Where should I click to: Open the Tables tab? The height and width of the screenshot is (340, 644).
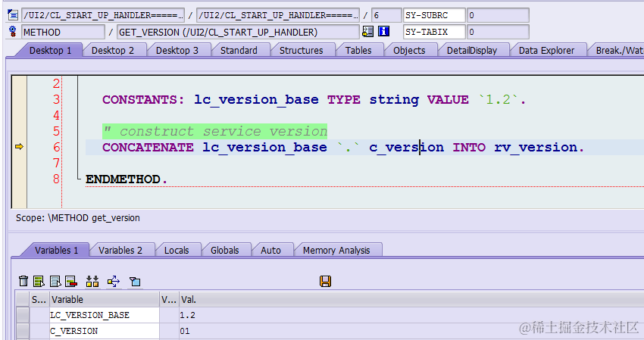click(358, 51)
